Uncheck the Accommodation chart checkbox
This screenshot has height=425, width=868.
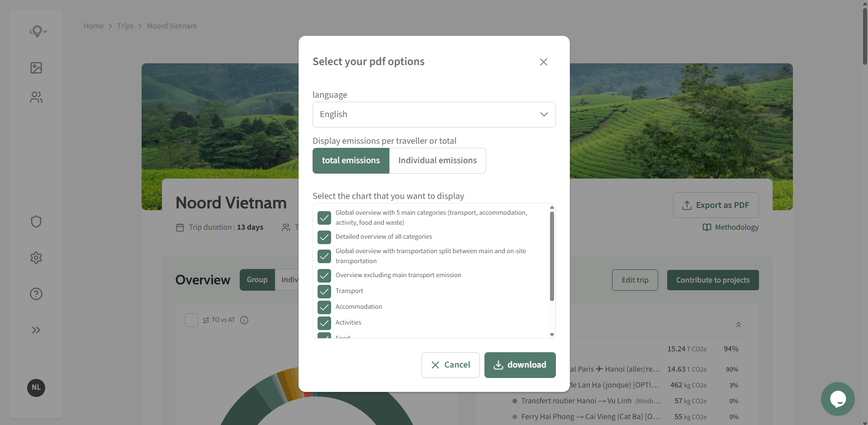324,307
